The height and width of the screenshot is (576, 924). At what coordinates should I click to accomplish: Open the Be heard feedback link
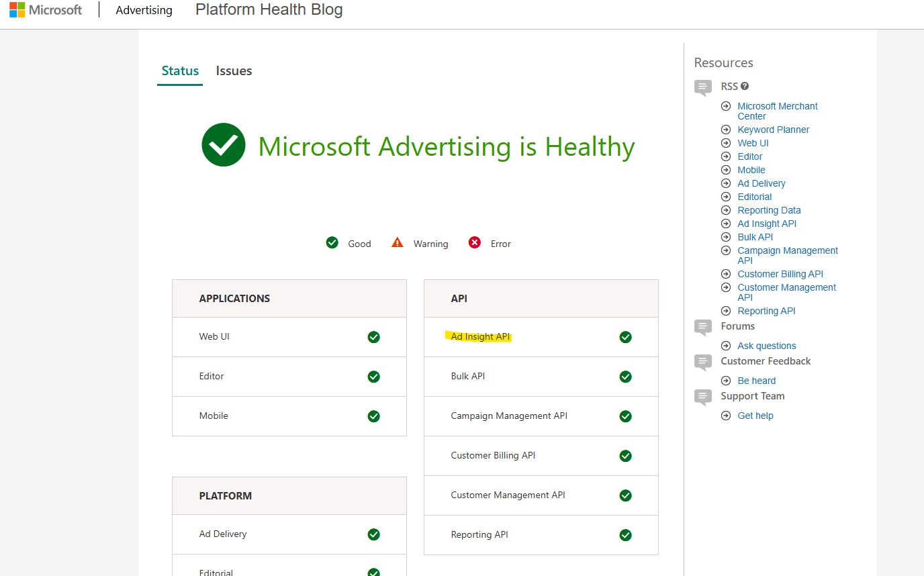(x=757, y=381)
